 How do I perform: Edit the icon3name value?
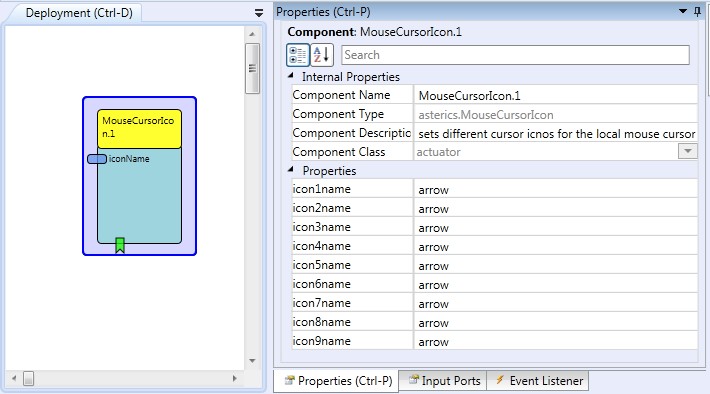tap(555, 228)
